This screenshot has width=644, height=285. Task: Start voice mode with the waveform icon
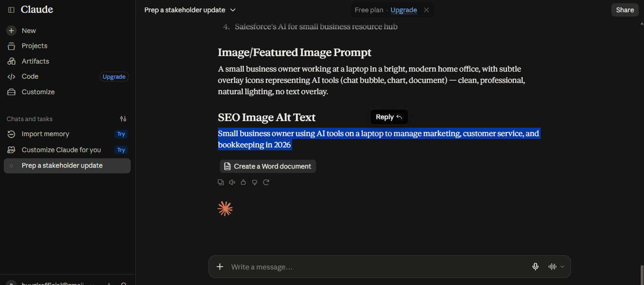pyautogui.click(x=552, y=267)
